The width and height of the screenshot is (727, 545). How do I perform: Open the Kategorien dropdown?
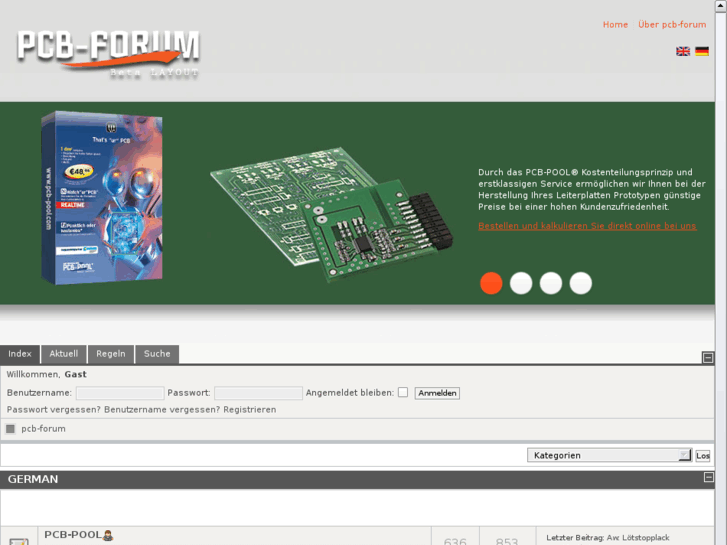click(609, 455)
